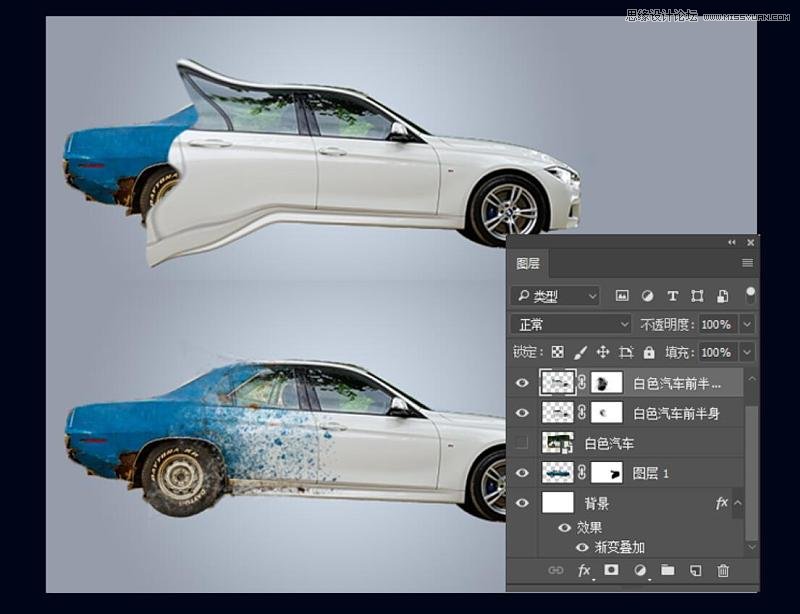Toggle visibility of 渐变叠加 effect
800x614 pixels.
[582, 547]
